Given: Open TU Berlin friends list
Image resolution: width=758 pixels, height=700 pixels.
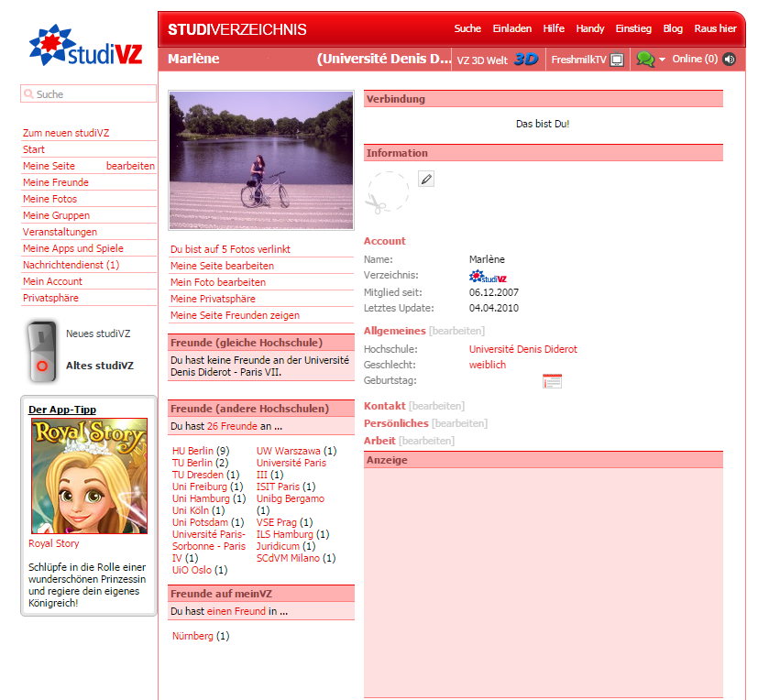Looking at the screenshot, I should [x=192, y=463].
